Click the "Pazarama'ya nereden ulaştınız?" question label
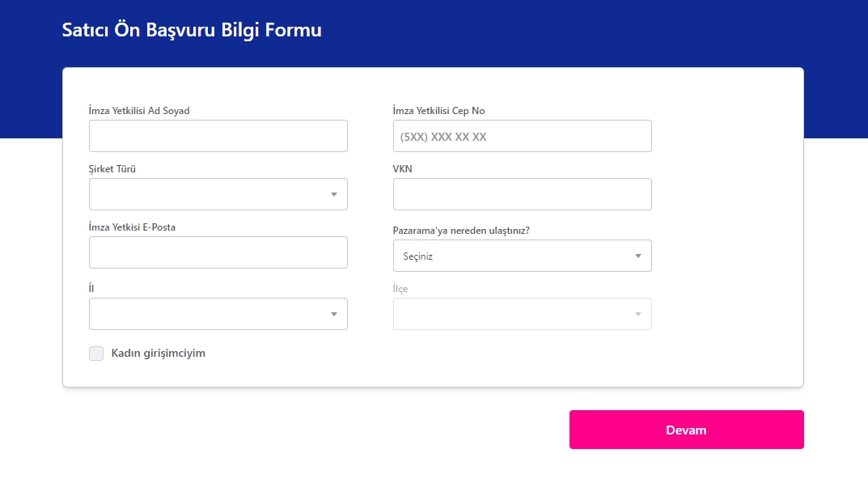 461,231
